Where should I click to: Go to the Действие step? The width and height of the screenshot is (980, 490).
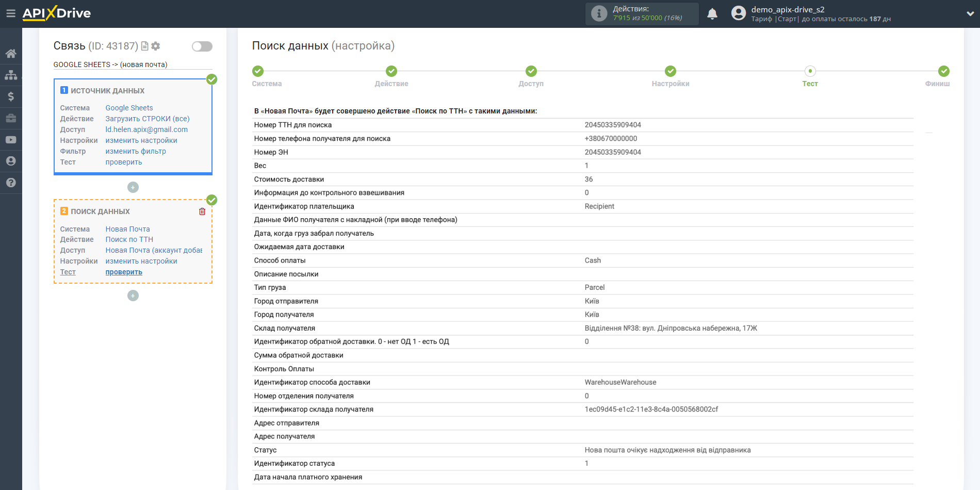pos(391,71)
